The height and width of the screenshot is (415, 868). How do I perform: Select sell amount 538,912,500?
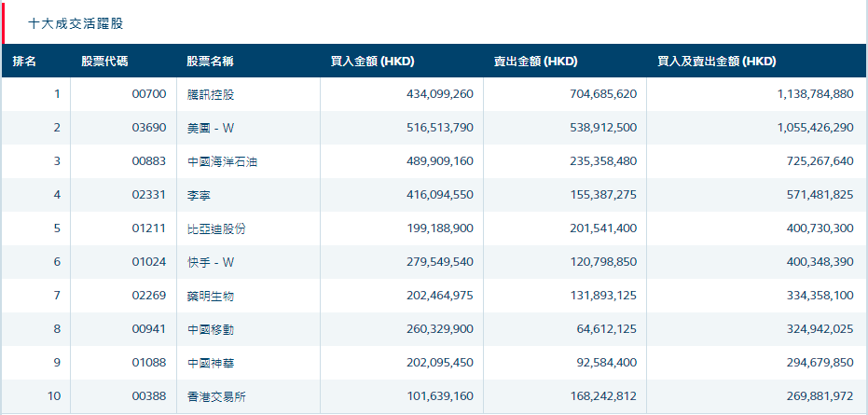point(603,128)
